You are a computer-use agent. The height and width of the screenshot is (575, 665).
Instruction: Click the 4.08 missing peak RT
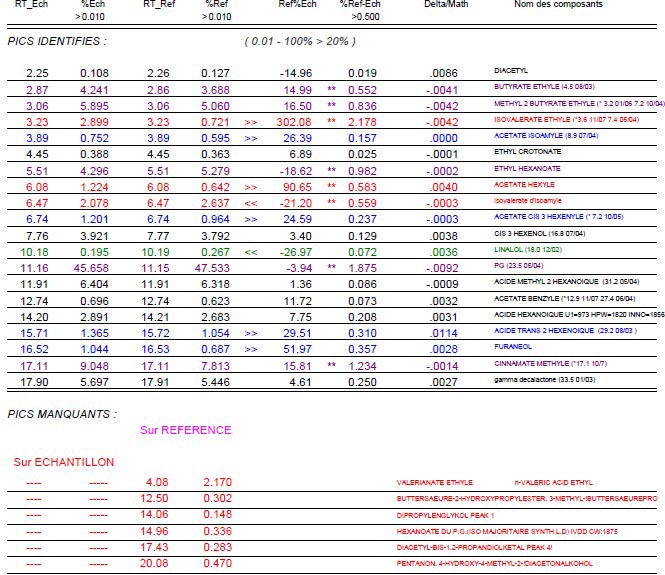point(157,483)
